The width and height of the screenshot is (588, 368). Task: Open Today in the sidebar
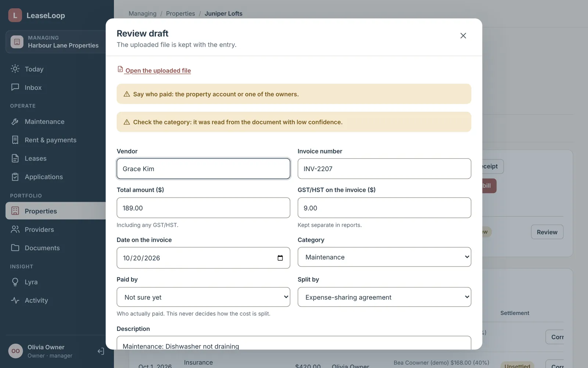click(56, 69)
